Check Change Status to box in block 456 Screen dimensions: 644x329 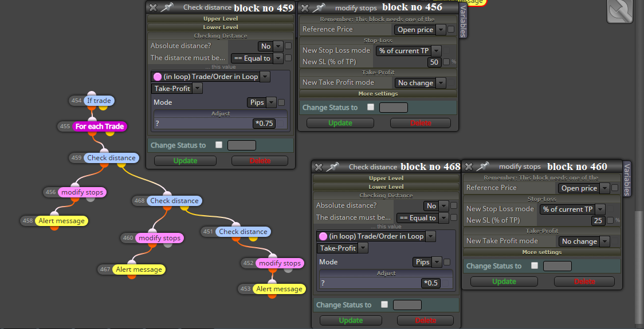(x=371, y=107)
